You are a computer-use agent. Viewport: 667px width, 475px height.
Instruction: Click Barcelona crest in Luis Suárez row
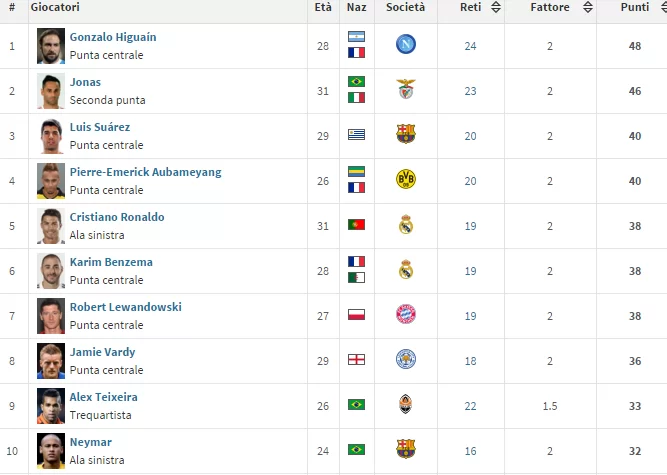(406, 135)
